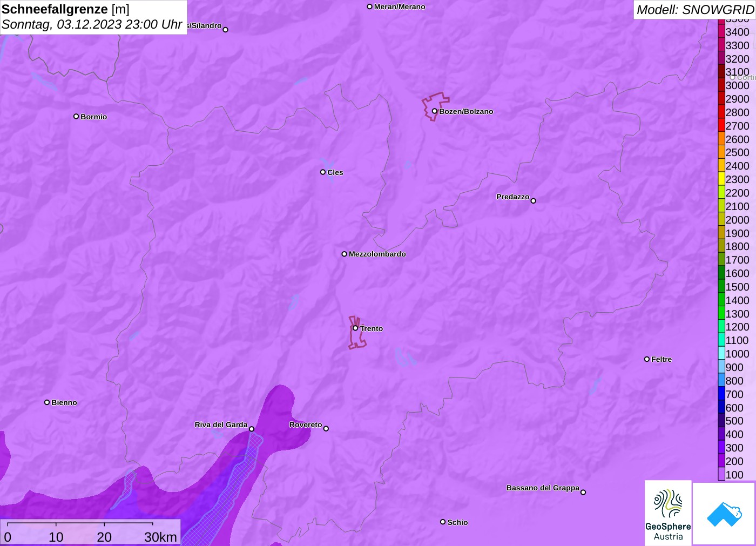756x546 pixels.
Task: Select the Predazzo marker circle
Action: tap(534, 201)
